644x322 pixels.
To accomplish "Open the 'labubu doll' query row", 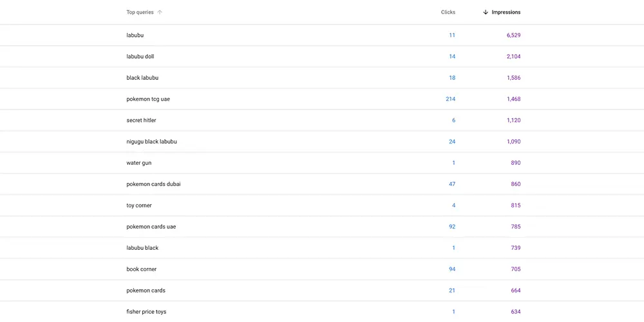I will coord(140,57).
